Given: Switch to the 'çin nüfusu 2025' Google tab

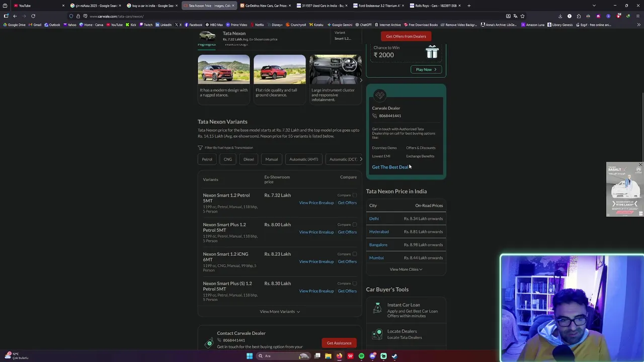Looking at the screenshot, I should click(x=96, y=6).
